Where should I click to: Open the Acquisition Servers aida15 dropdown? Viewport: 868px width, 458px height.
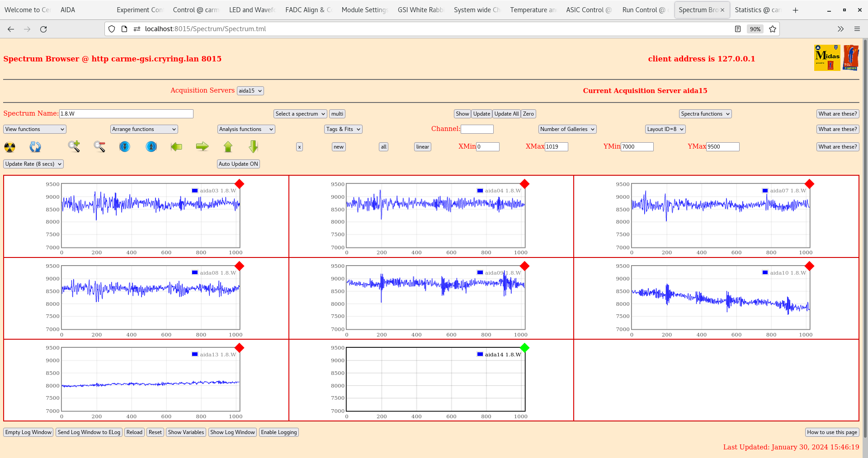pos(250,91)
